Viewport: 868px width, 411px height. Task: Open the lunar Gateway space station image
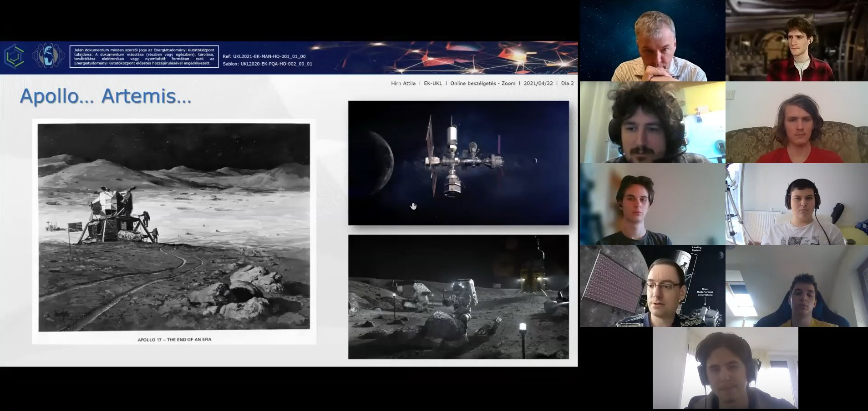click(458, 163)
